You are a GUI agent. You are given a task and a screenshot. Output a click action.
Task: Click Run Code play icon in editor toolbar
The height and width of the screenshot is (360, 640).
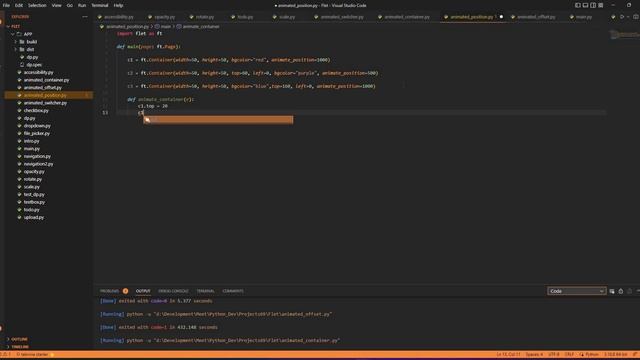[622, 17]
